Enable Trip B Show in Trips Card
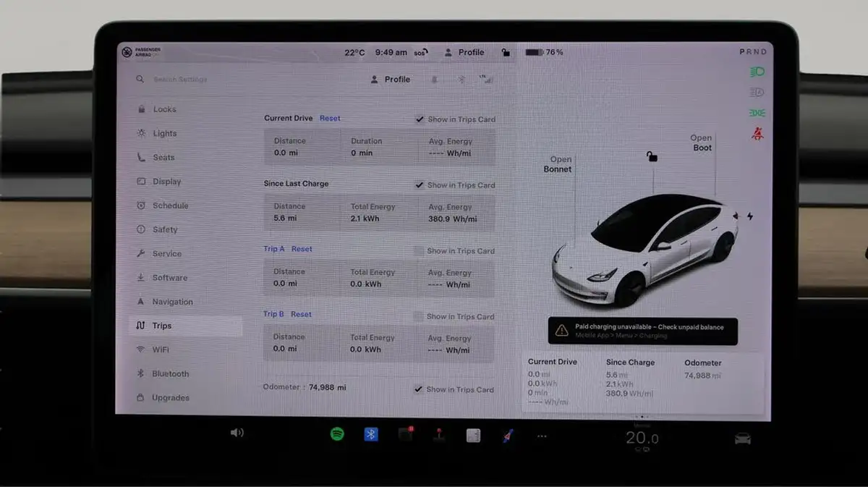 pyautogui.click(x=418, y=316)
